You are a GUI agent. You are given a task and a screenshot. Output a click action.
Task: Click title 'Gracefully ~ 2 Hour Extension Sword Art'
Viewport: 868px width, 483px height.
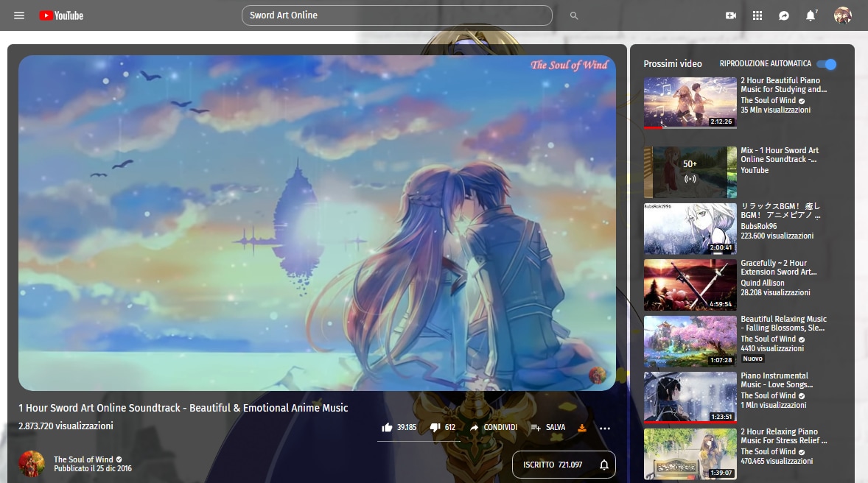pos(778,267)
